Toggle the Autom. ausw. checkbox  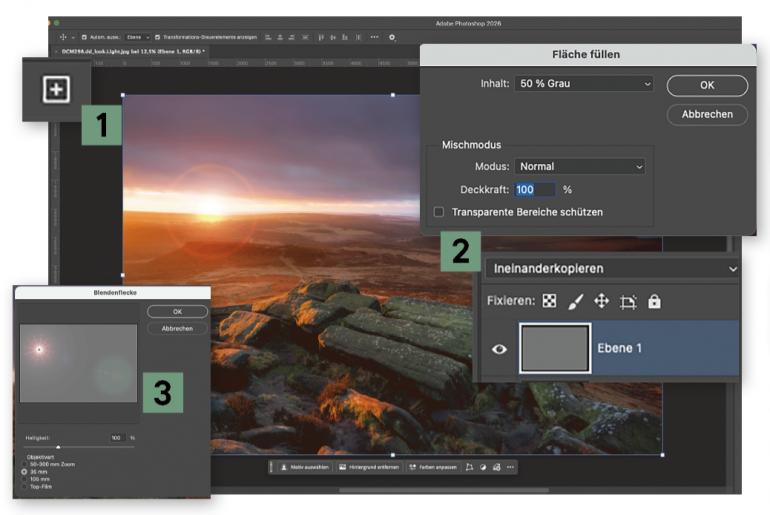click(84, 37)
